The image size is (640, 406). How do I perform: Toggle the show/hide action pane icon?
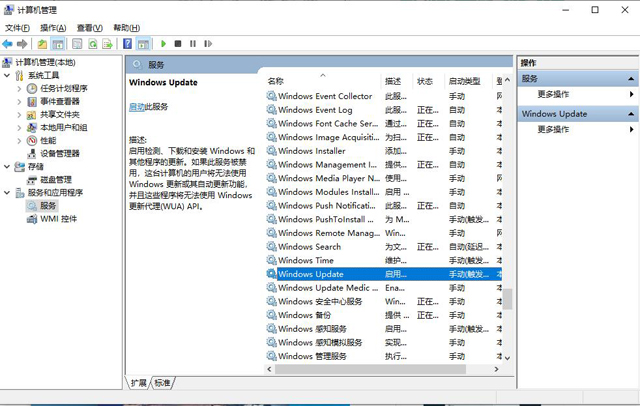[x=143, y=44]
